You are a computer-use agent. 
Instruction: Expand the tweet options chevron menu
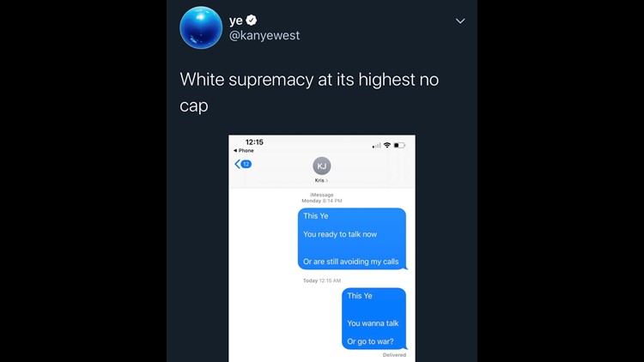point(460,21)
